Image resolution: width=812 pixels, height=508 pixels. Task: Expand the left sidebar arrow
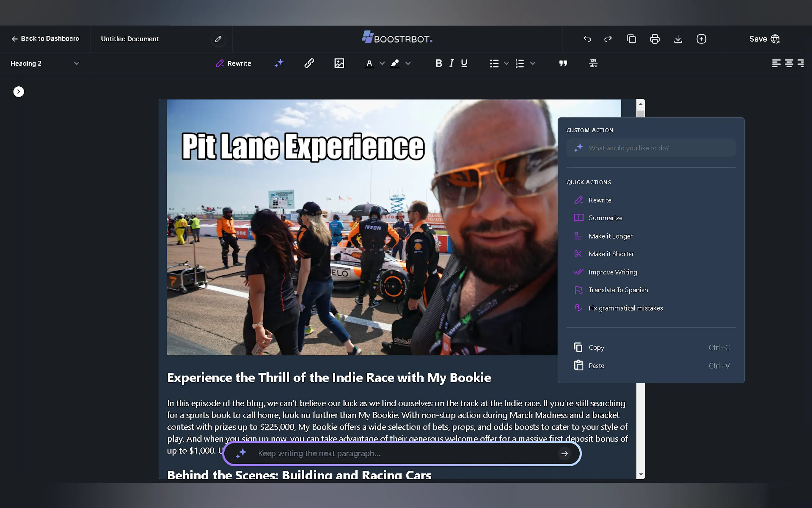19,92
